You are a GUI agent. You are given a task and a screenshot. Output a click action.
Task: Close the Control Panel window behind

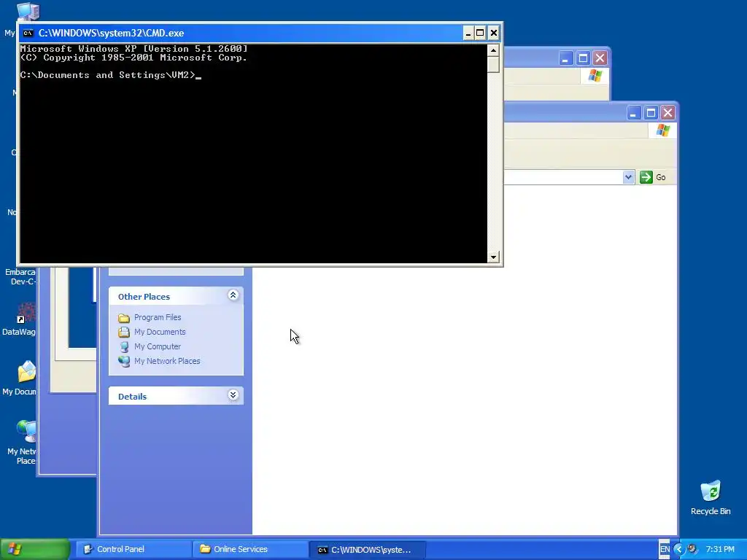point(600,58)
